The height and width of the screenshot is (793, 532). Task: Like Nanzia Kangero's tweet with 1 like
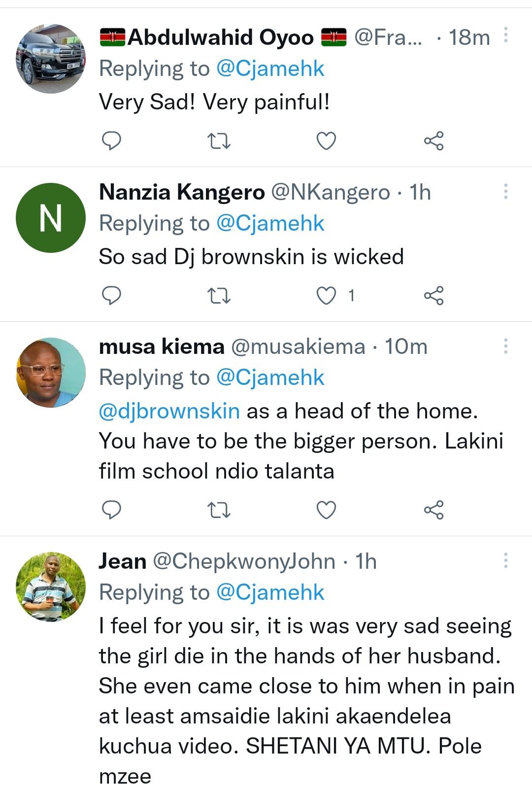pyautogui.click(x=326, y=296)
